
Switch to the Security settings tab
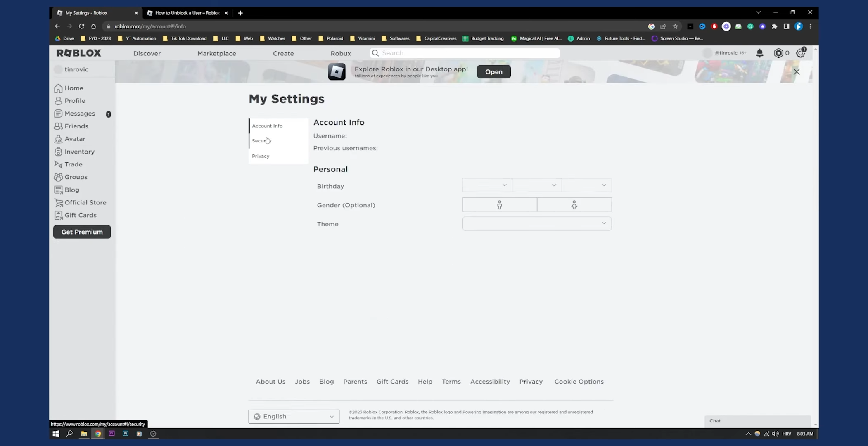261,141
